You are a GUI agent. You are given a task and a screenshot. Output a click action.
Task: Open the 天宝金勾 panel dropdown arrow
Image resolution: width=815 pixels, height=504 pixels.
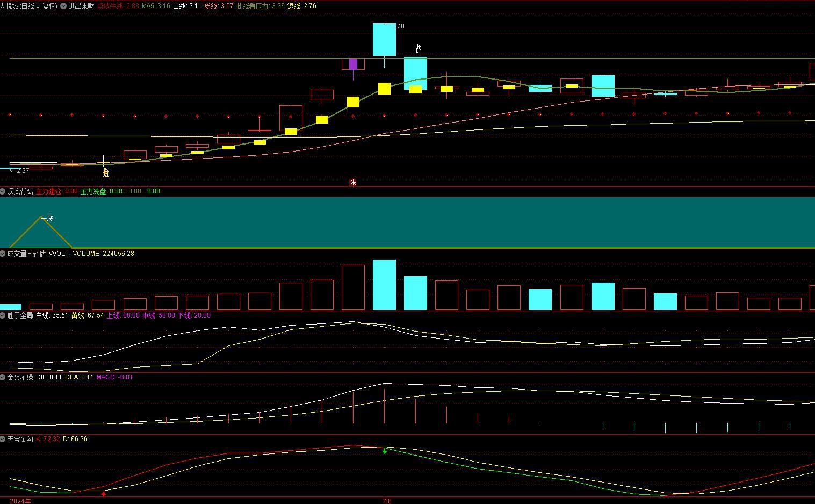tap(3, 439)
